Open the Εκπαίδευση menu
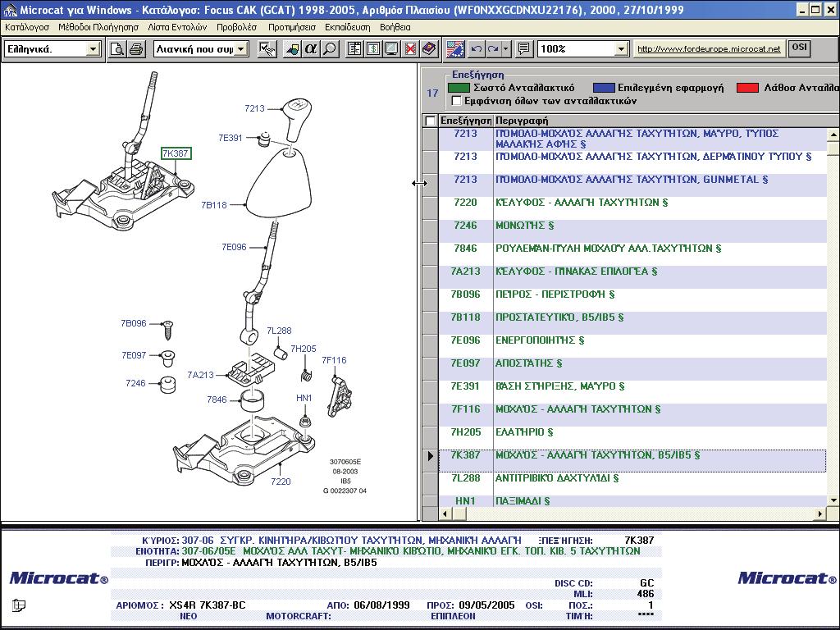This screenshot has height=630, width=840. coord(348,27)
